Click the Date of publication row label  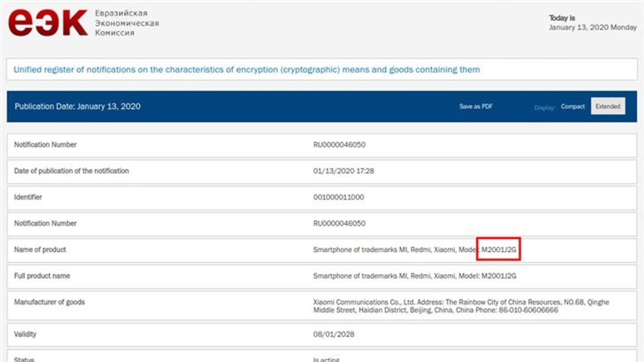(x=71, y=171)
